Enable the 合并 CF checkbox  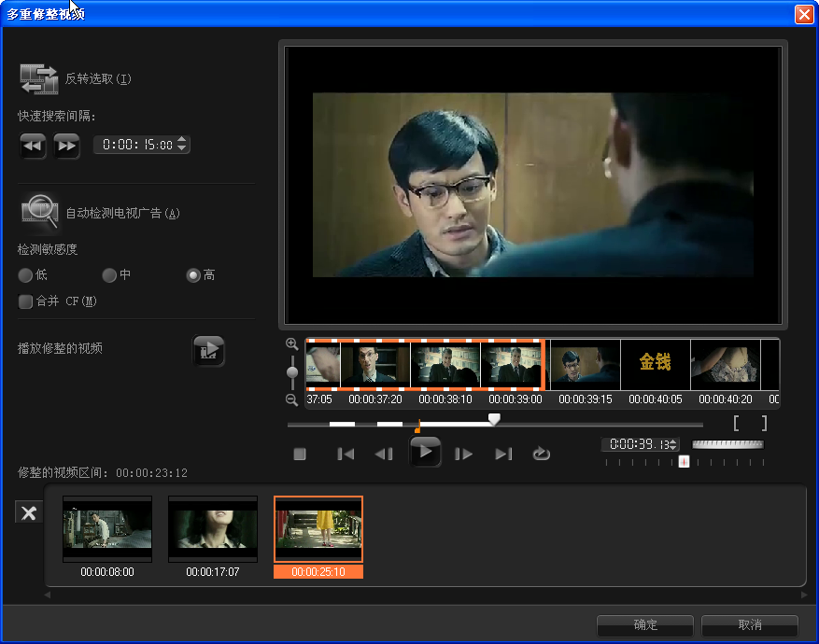tap(25, 301)
